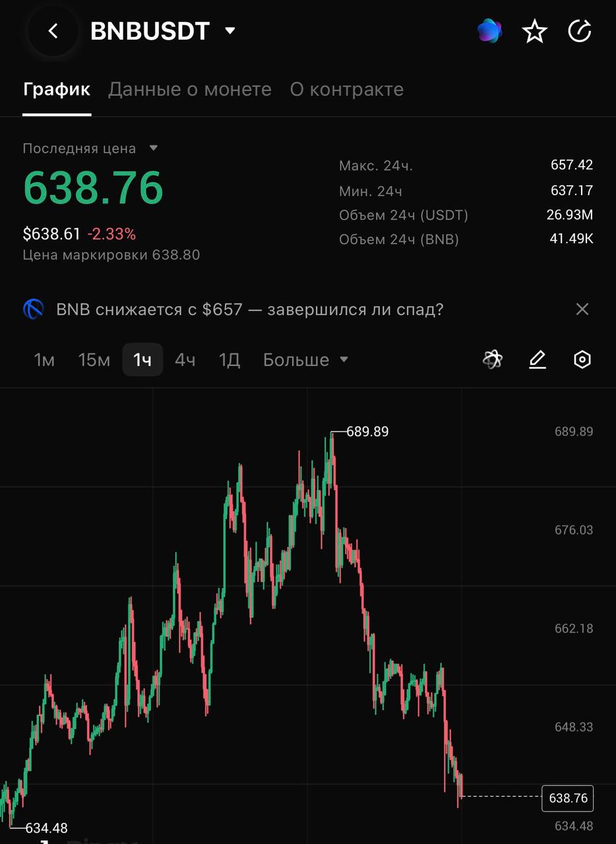Viewport: 616px width, 844px height.
Task: Select the 1м timeframe
Action: pos(44,360)
